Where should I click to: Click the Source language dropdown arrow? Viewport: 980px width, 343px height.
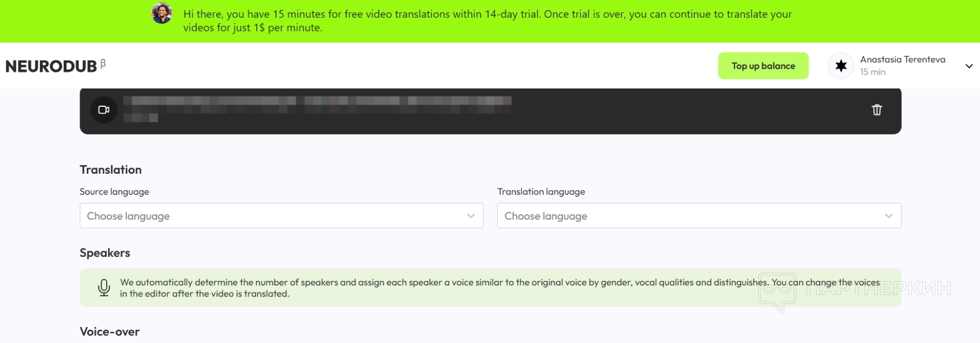471,216
